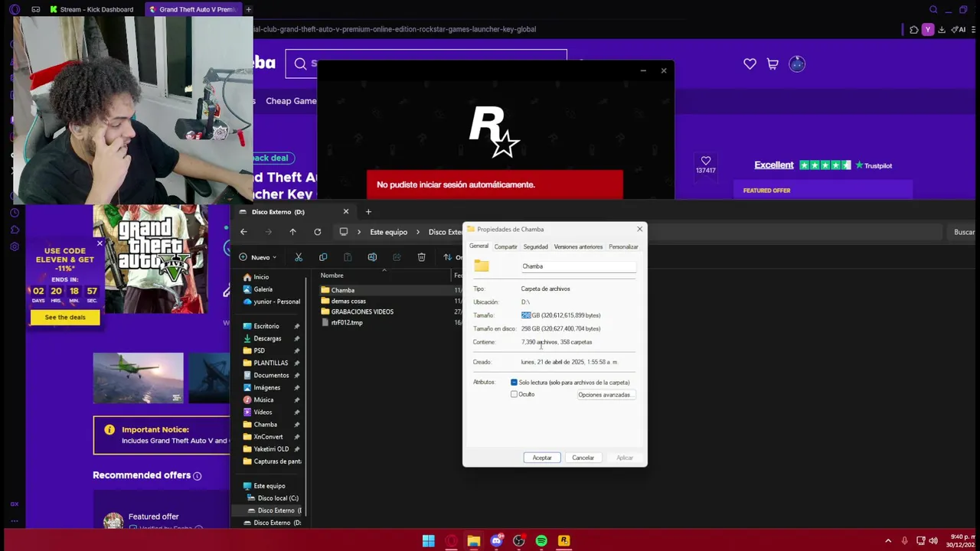
Task: Click the browser address bar URL
Action: [394, 29]
